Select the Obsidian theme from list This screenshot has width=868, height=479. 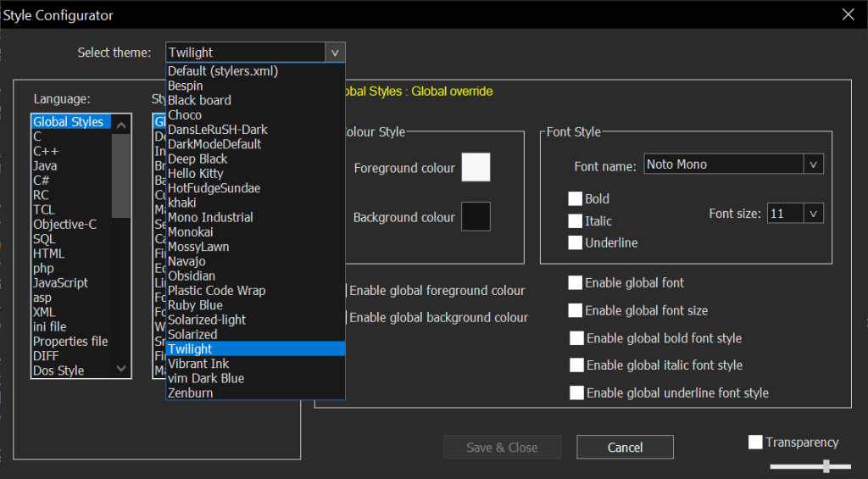(192, 276)
